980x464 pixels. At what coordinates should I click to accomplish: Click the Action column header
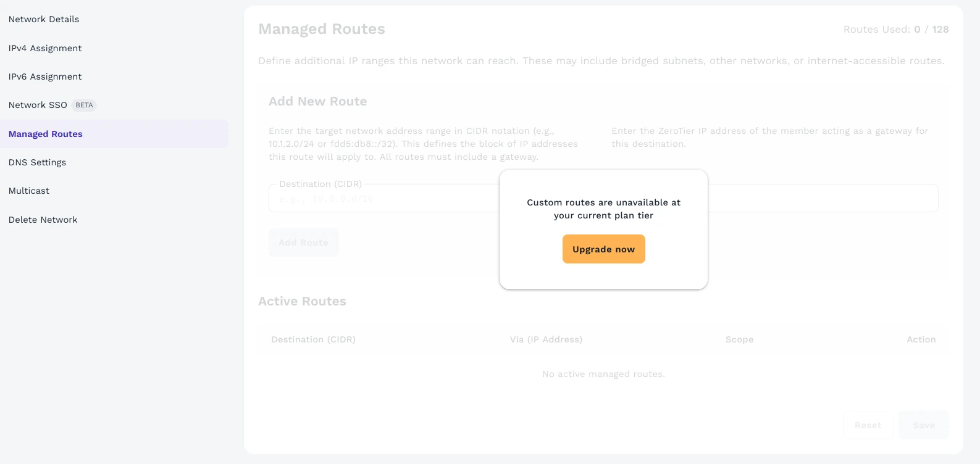coord(921,339)
